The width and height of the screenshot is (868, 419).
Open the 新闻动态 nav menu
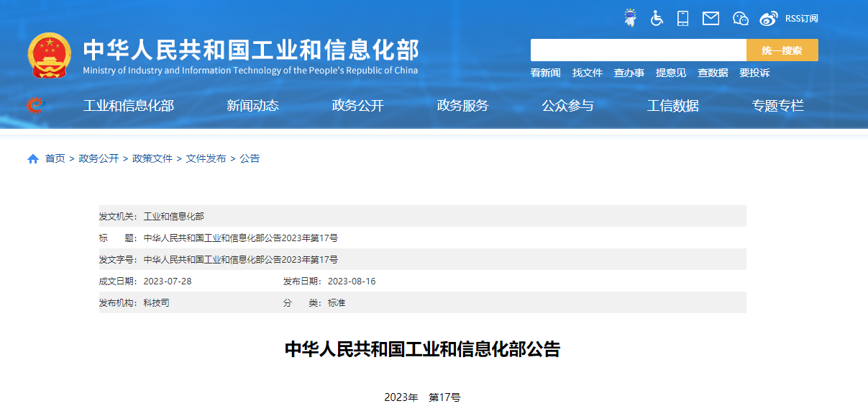[252, 106]
